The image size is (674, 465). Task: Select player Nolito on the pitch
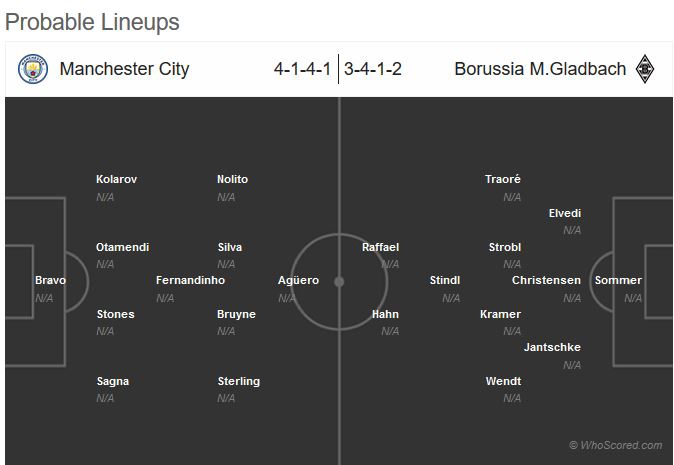[x=232, y=180]
